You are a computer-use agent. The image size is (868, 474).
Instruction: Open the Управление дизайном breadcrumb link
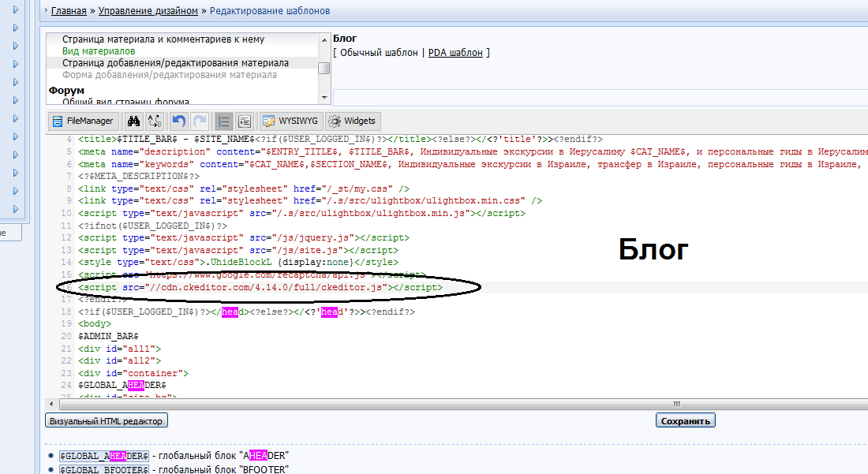click(x=148, y=11)
